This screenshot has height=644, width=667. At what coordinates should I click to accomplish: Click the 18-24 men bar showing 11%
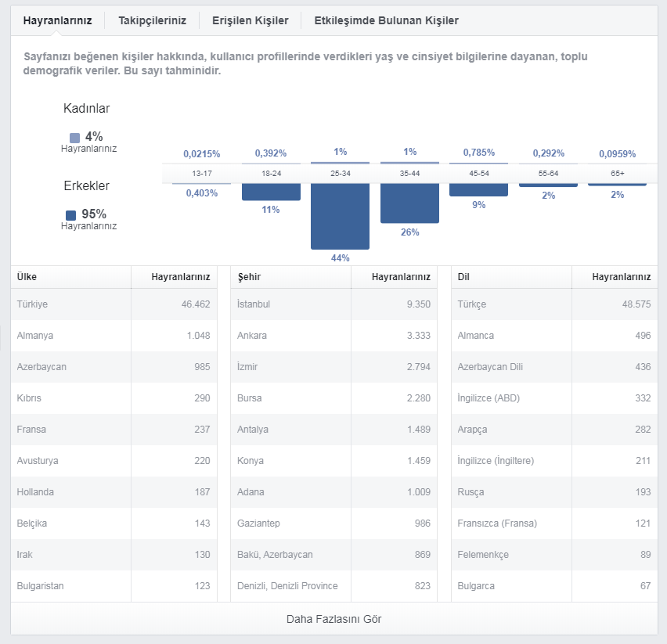pyautogui.click(x=271, y=192)
